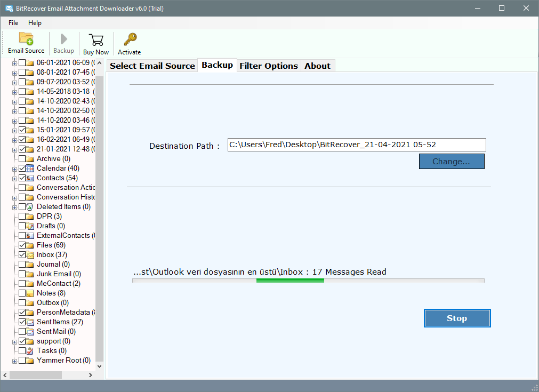Select the Outbox folder icon
The height and width of the screenshot is (392, 539).
[30, 303]
